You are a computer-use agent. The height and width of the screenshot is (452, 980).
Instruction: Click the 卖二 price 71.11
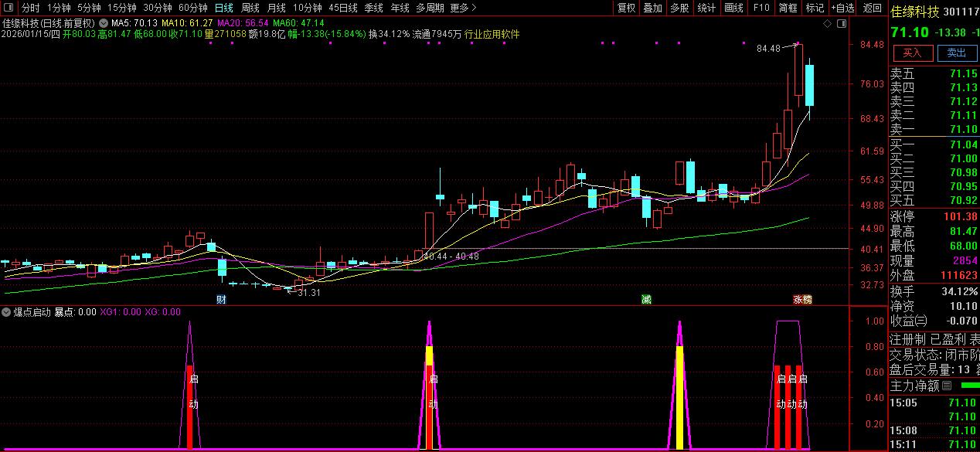point(964,116)
